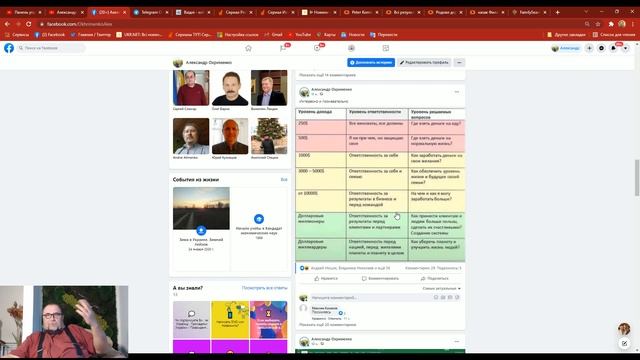Click Посмотреть все ответы link
The height and width of the screenshot is (360, 640).
point(264,288)
